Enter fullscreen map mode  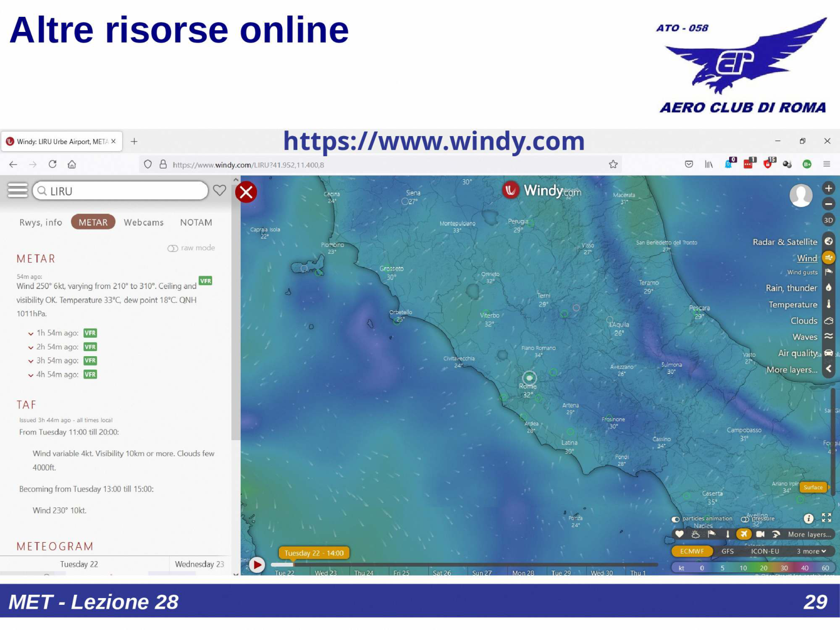pos(827,518)
